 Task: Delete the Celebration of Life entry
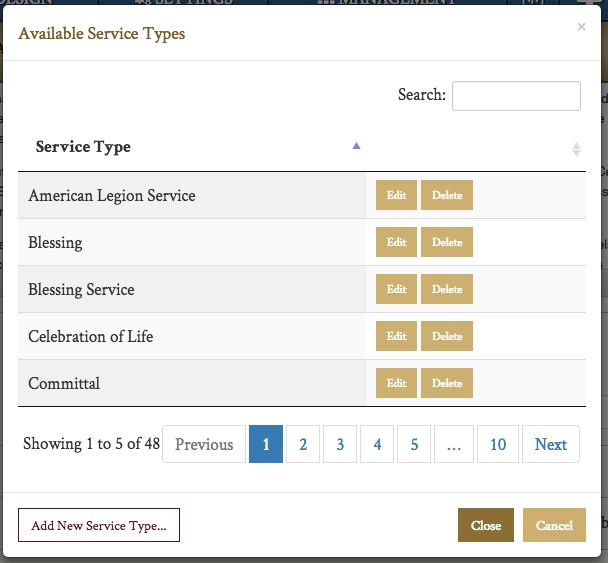point(447,337)
